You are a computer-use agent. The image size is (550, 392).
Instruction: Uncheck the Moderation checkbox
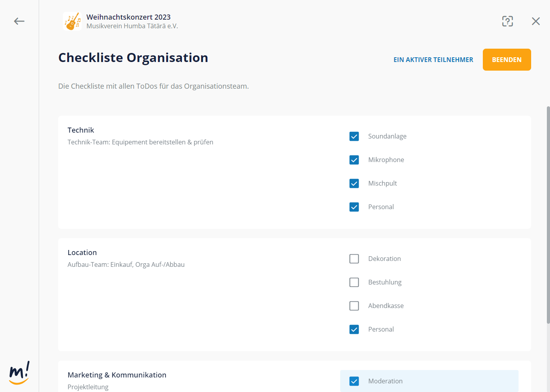[354, 381]
